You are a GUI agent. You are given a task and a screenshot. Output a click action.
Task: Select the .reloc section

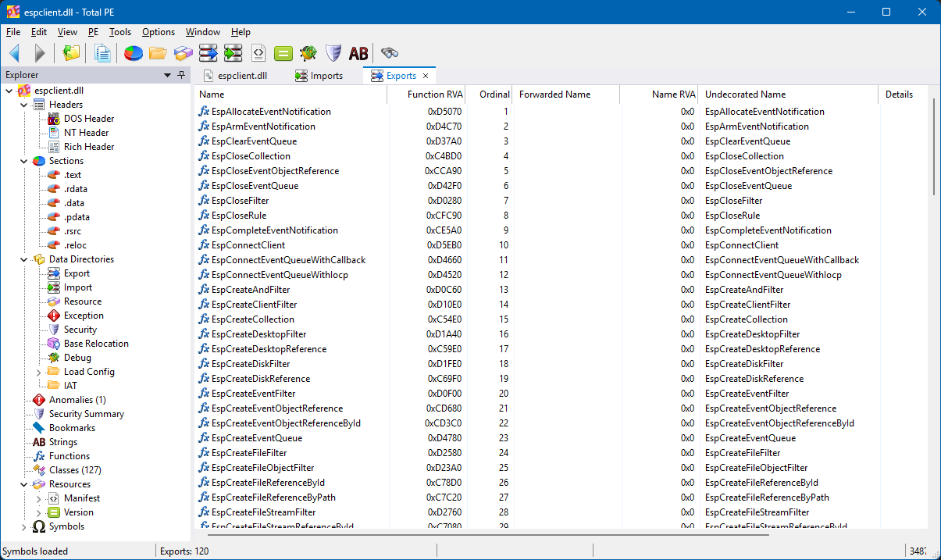(x=75, y=245)
